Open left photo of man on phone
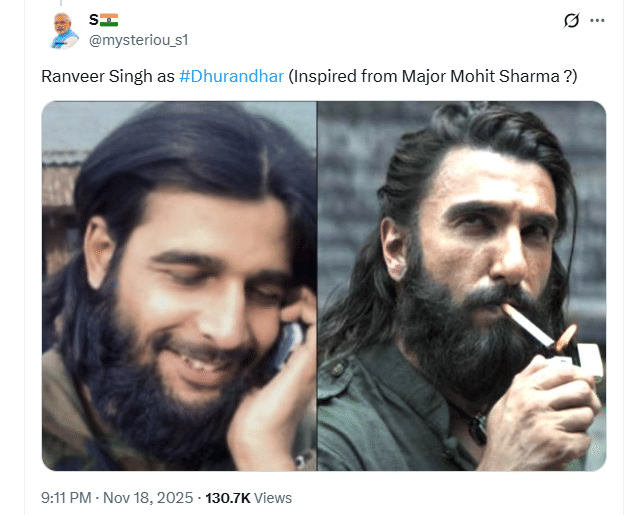Image resolution: width=631 pixels, height=515 pixels. point(179,286)
